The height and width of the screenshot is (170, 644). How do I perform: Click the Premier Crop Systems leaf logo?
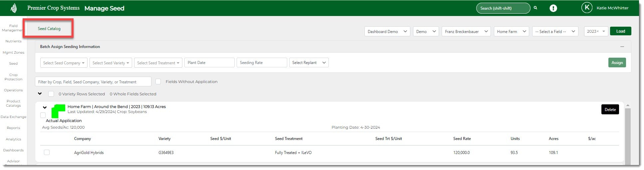(x=14, y=8)
